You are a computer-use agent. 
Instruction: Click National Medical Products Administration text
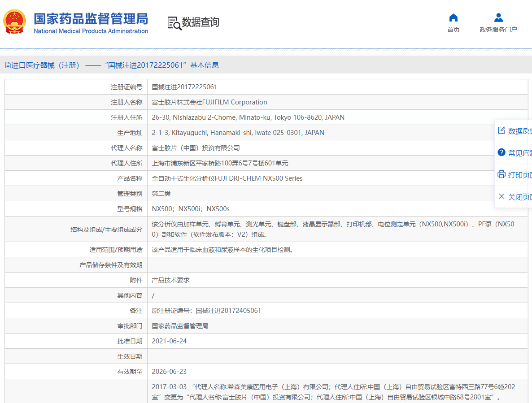tap(91, 31)
